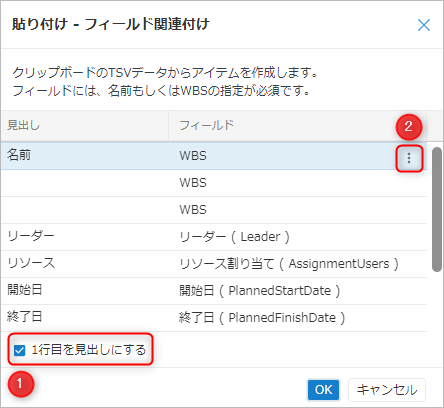Select the リーダー ( Leader ) field cell
Viewport: 444px width, 408px height.
[297, 237]
